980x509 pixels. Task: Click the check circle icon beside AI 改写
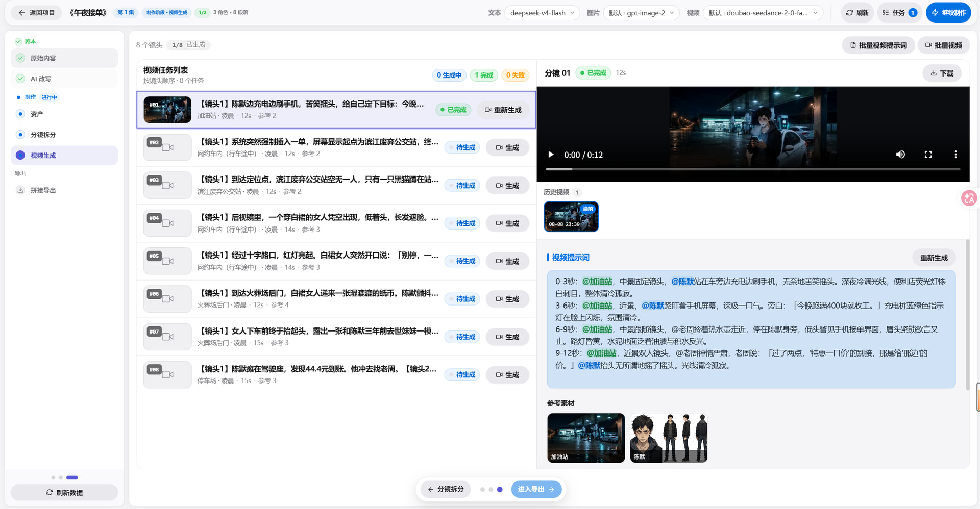(20, 79)
